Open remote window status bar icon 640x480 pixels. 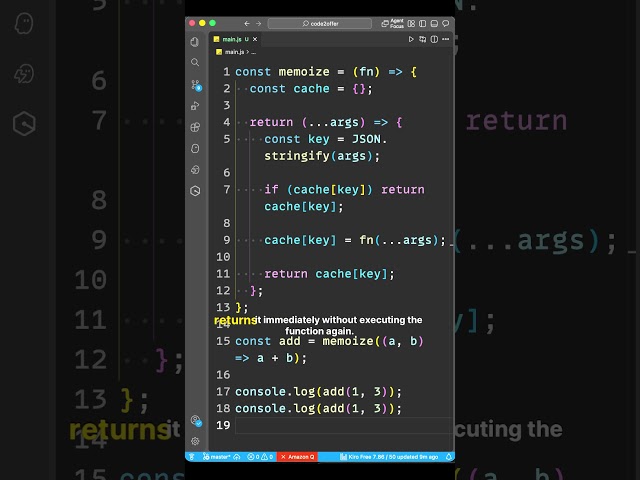point(191,457)
